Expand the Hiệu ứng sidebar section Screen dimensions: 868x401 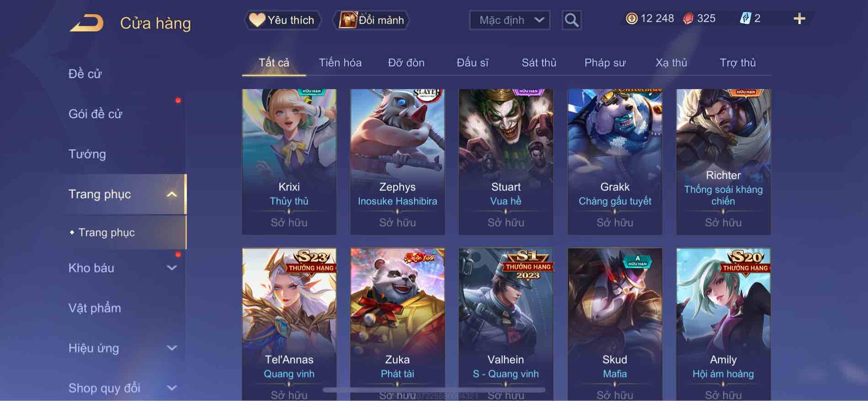(171, 348)
